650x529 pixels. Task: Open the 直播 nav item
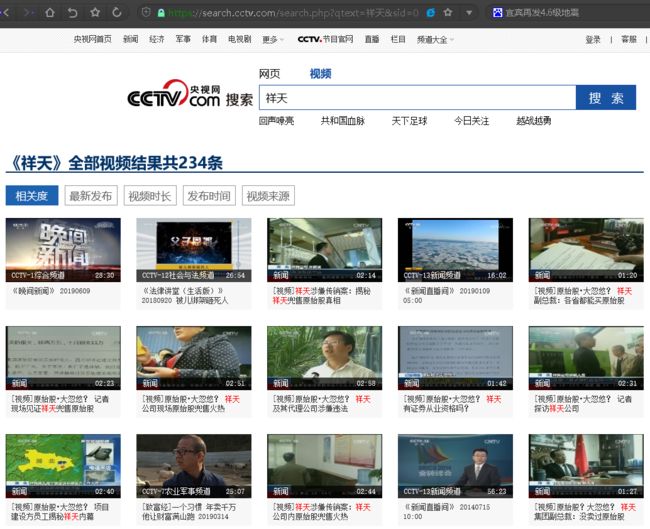[x=372, y=39]
